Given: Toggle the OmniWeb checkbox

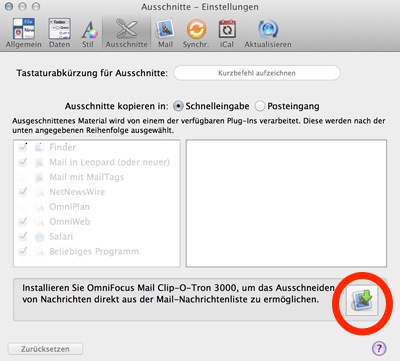Looking at the screenshot, I should point(23,221).
